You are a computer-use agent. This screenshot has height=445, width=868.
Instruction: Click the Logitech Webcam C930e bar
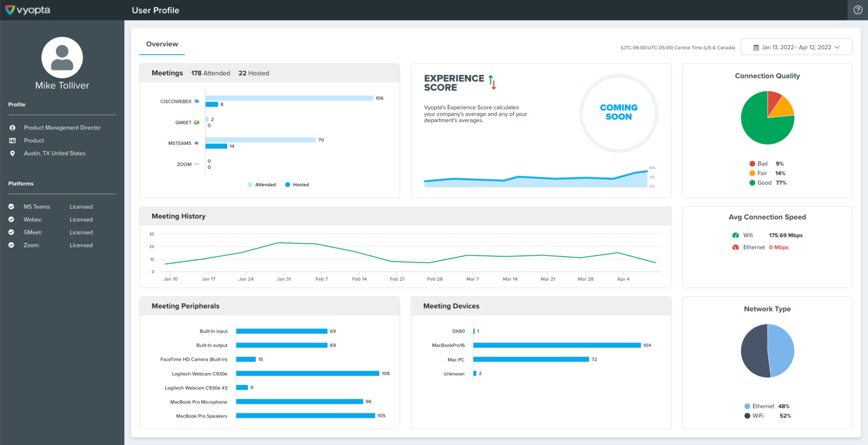[308, 373]
